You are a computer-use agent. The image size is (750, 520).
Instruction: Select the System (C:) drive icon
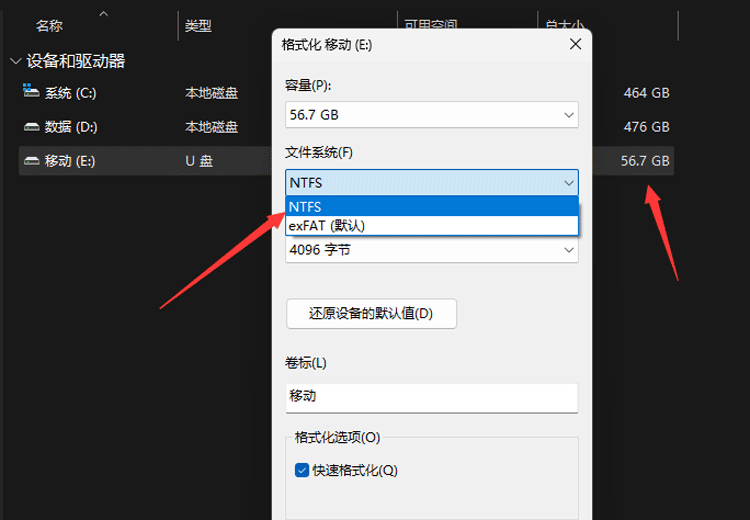(31, 90)
